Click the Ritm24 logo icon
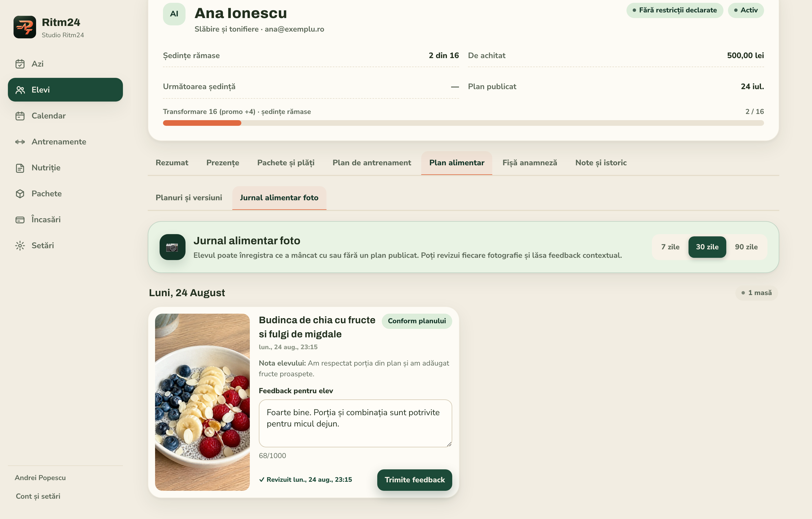Image resolution: width=812 pixels, height=519 pixels. click(25, 27)
